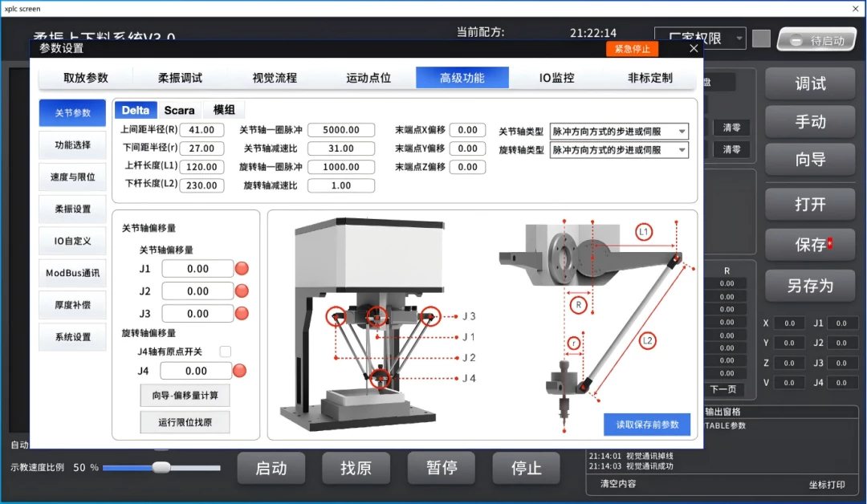
Task: Open the 运动点位 tab
Action: (368, 78)
